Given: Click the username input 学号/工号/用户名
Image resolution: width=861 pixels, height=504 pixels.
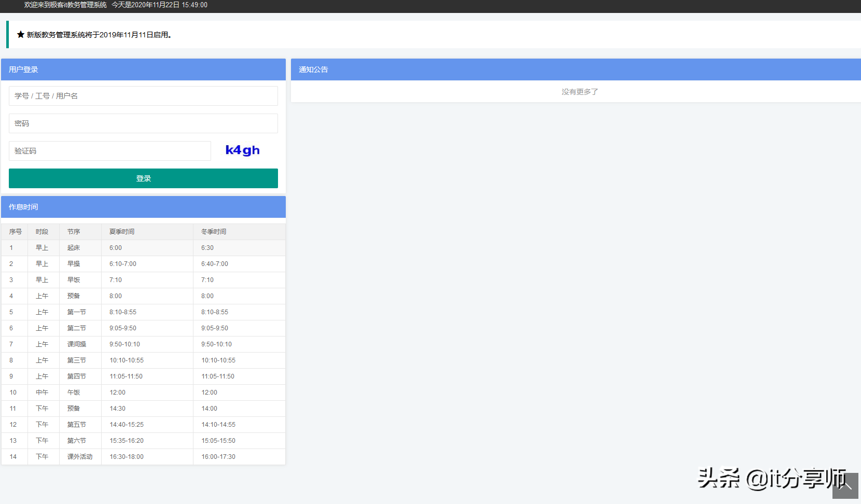Looking at the screenshot, I should coord(143,96).
